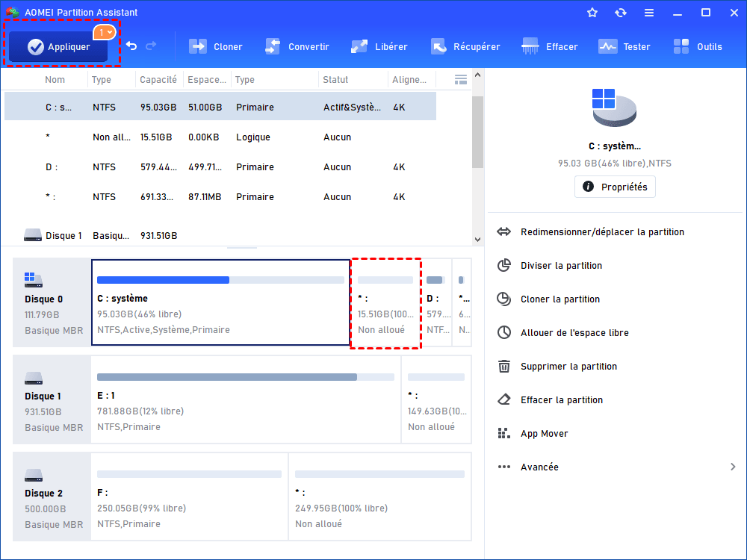Click the star favorite icon in title bar
747x560 pixels.
coord(592,13)
